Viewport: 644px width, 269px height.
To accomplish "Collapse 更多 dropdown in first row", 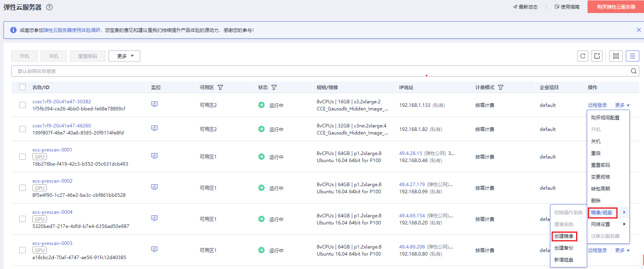I will [x=622, y=105].
